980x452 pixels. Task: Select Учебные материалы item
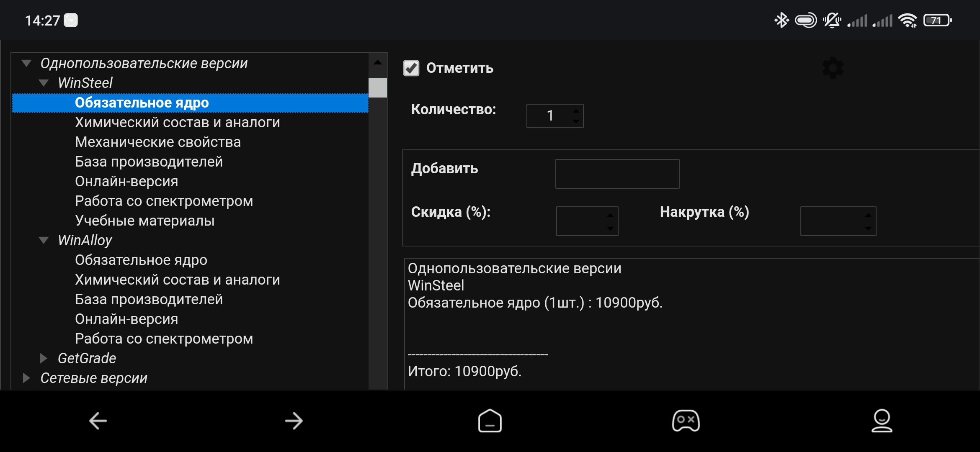144,221
